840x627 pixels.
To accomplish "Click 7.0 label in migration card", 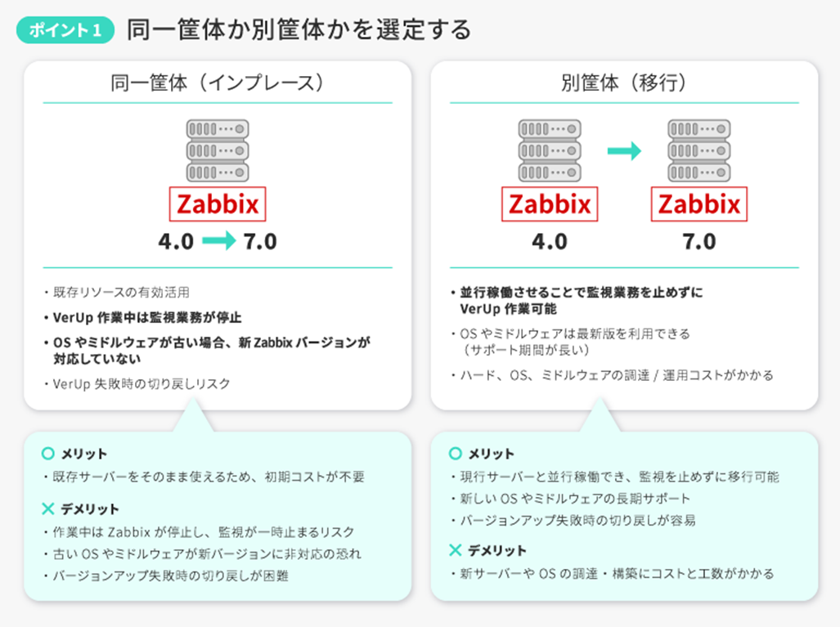I will tap(699, 241).
